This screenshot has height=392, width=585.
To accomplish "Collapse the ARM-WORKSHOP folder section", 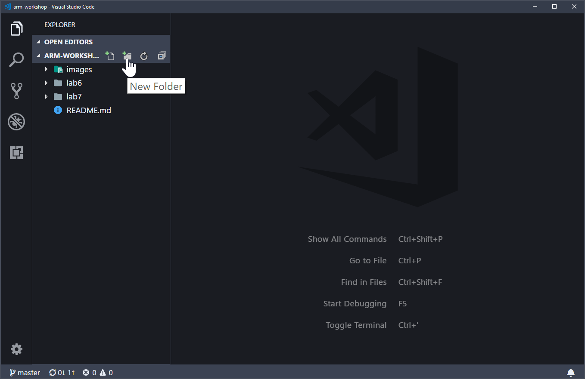I will (x=71, y=56).
